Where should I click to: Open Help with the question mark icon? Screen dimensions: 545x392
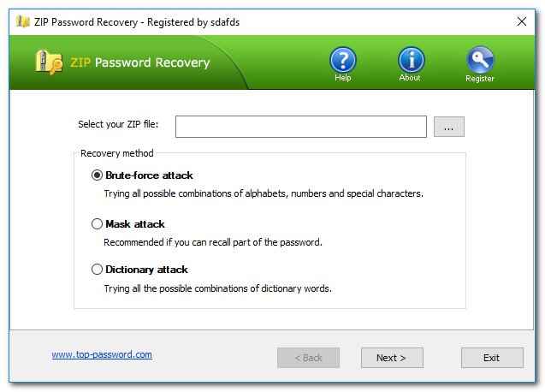click(x=342, y=60)
